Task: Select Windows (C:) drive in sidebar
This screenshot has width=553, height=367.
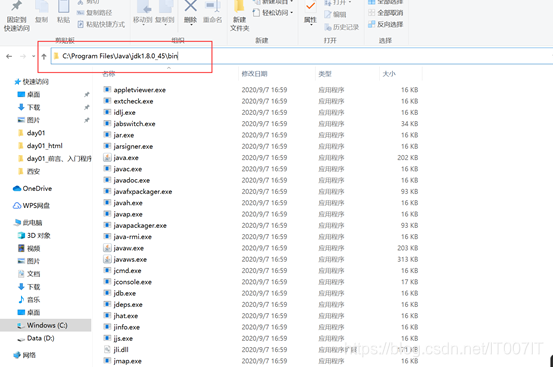Action: (45, 325)
